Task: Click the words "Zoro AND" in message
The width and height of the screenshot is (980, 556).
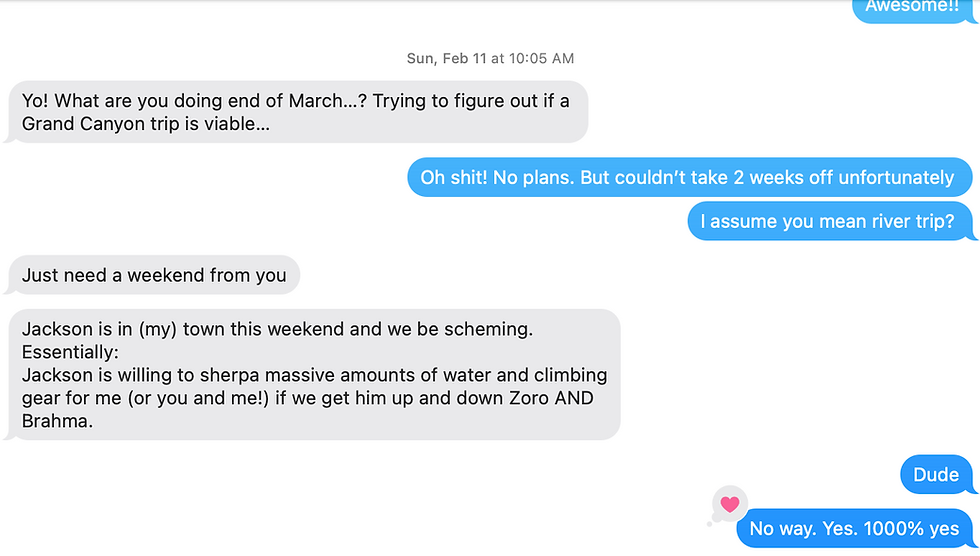Action: [551, 398]
